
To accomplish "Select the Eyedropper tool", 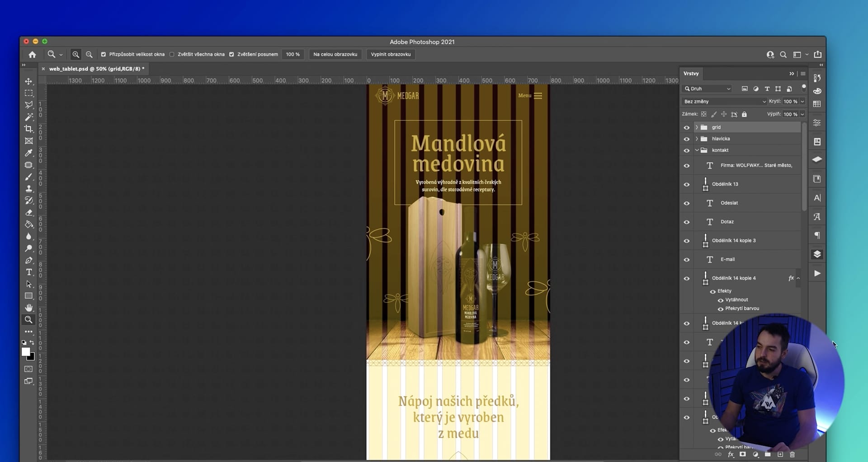I will 28,153.
